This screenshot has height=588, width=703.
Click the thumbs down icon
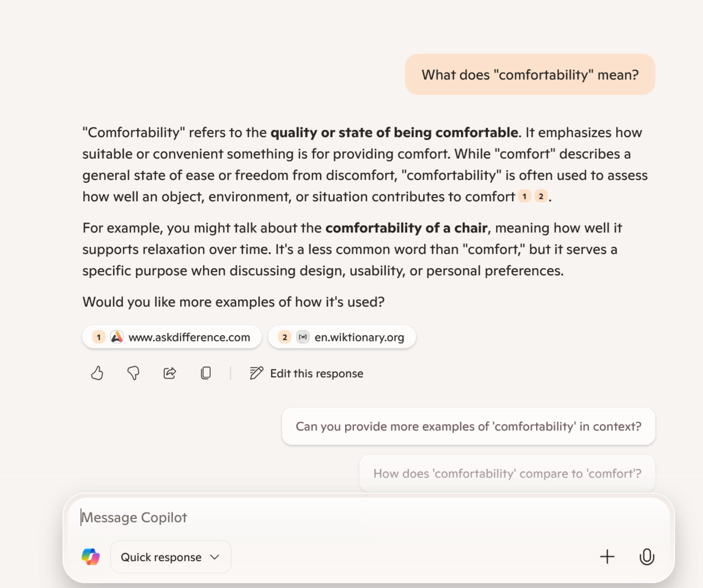[x=134, y=373]
